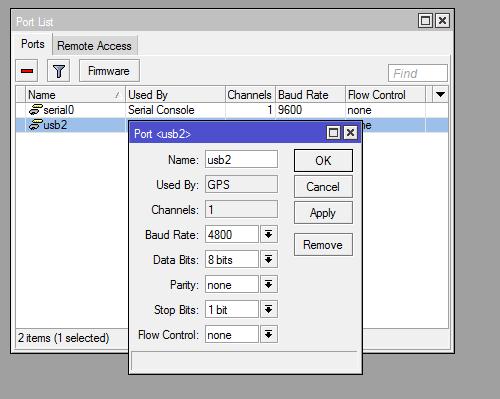
Task: Click the Cancel button
Action: 323,187
